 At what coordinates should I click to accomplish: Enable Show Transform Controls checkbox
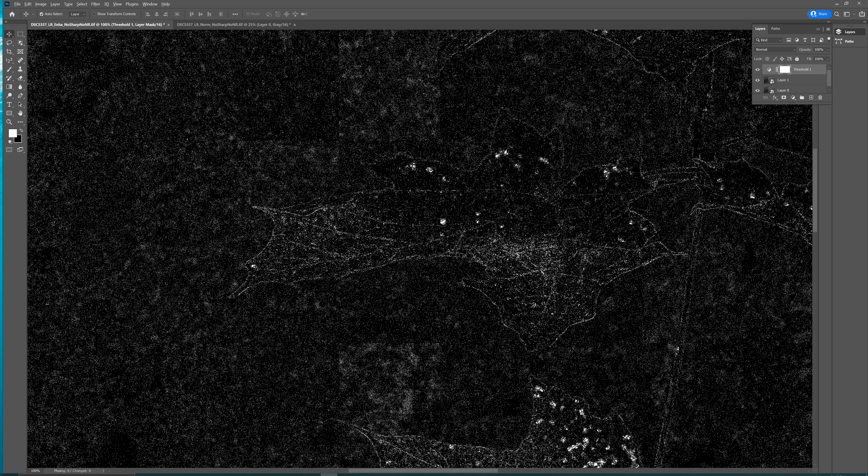coord(94,14)
